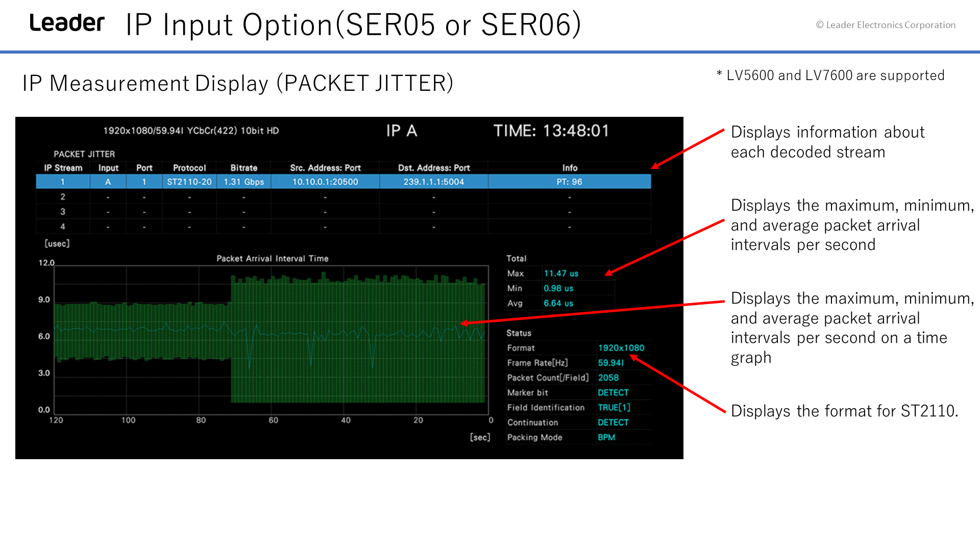Click the TIME: 13:48:01 readout

pyautogui.click(x=552, y=131)
